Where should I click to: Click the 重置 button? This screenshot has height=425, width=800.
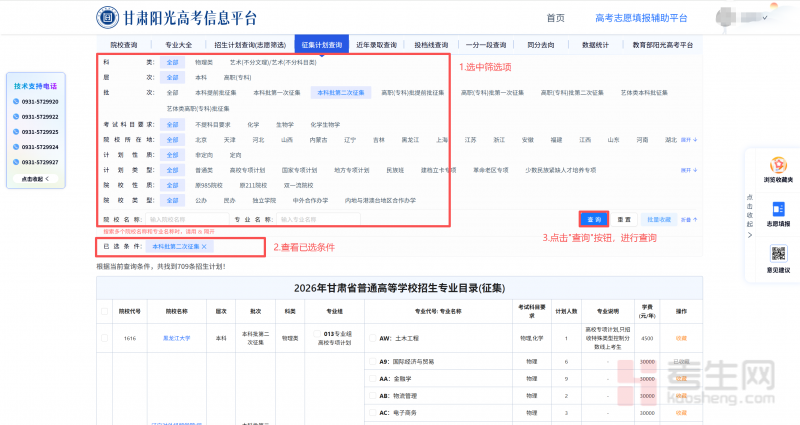tap(624, 219)
